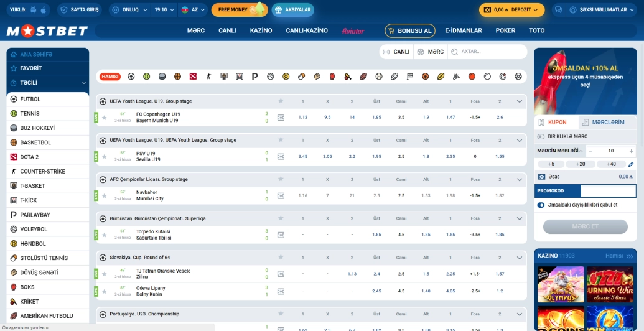Toggle BIR KLIKLƏ MƏRC switch
The image size is (644, 331).
541,136
